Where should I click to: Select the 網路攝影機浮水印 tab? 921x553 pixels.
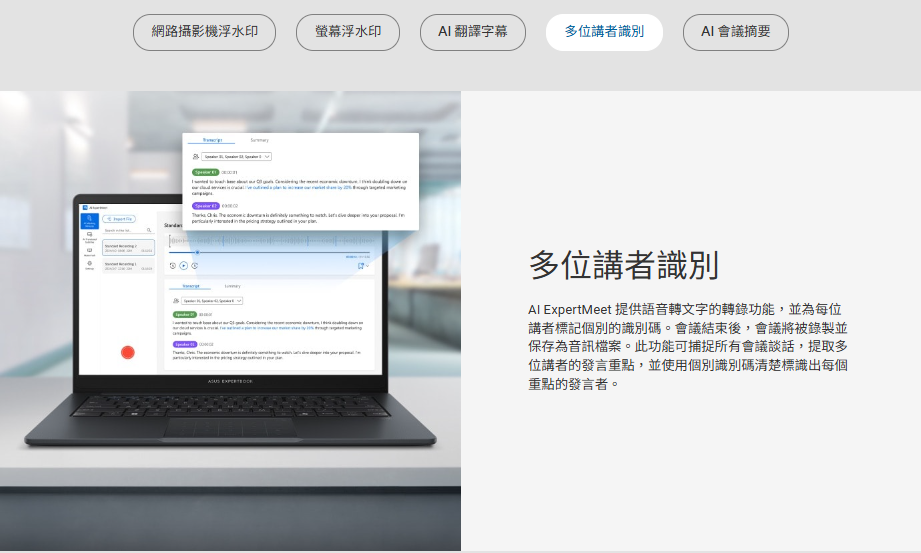click(204, 32)
